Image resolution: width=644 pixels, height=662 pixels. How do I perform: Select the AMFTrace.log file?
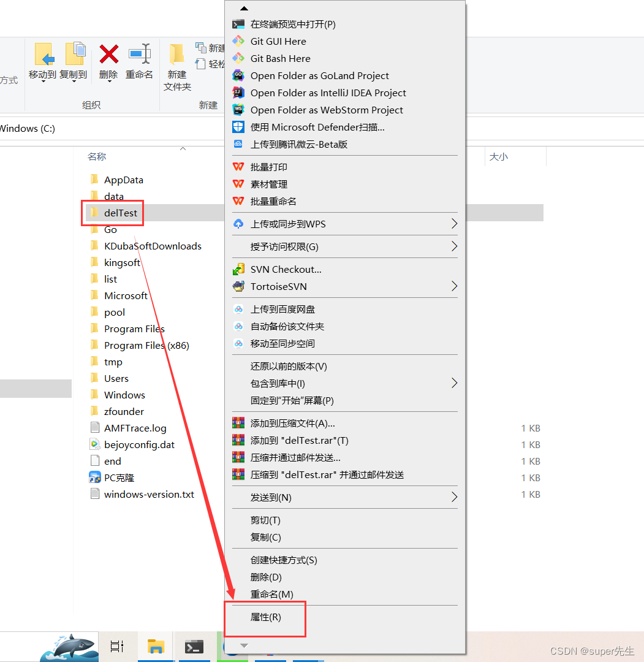[x=135, y=428]
